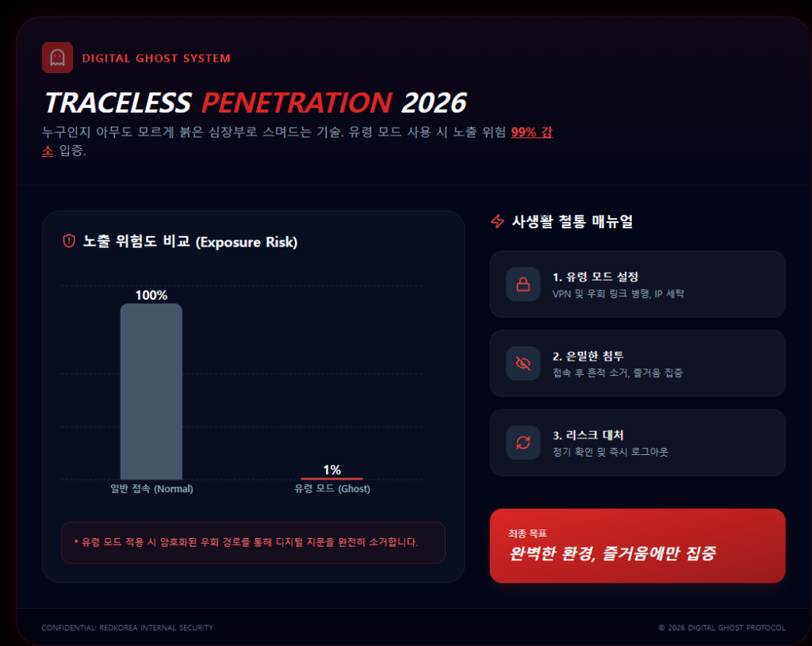The height and width of the screenshot is (646, 812).
Task: Click the '유령 모드 (Ghost)' axis label
Action: 332,489
